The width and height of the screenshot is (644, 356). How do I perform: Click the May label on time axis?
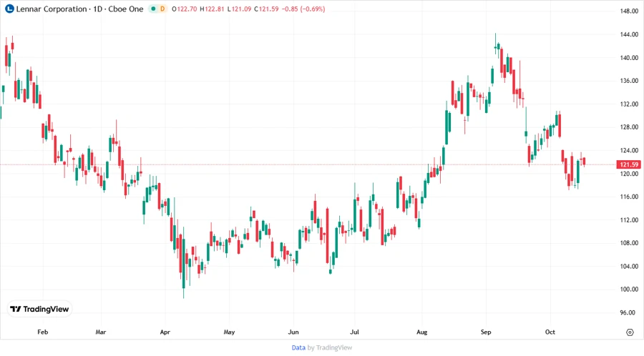pos(229,332)
